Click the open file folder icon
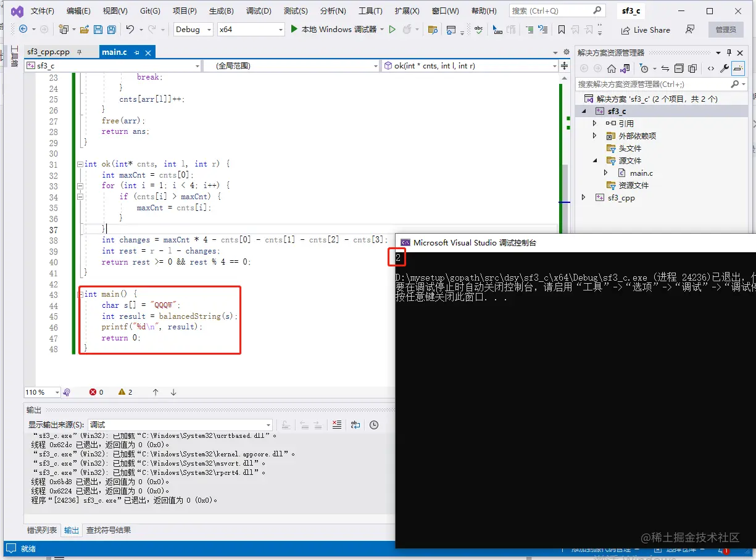The height and width of the screenshot is (560, 756). pos(85,29)
